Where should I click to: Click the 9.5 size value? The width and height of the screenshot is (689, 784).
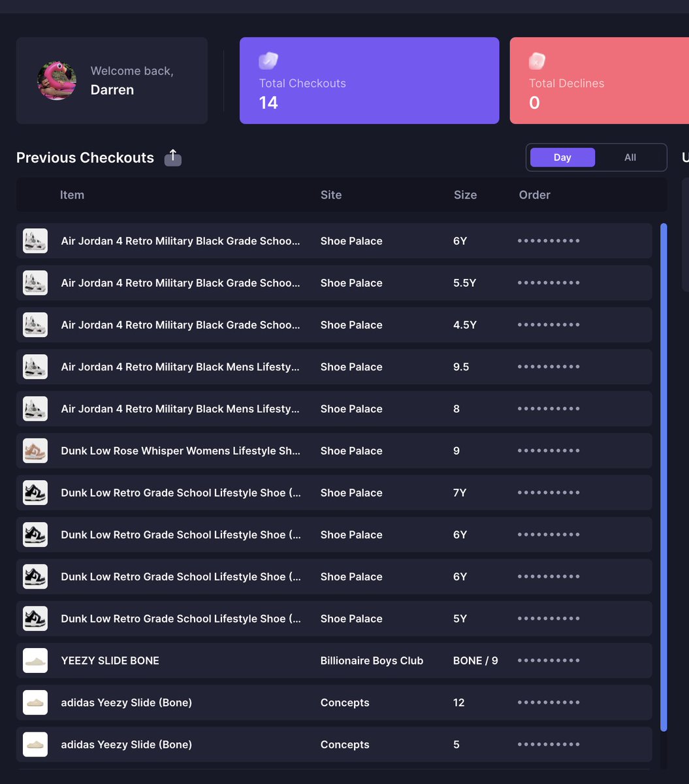(x=461, y=367)
